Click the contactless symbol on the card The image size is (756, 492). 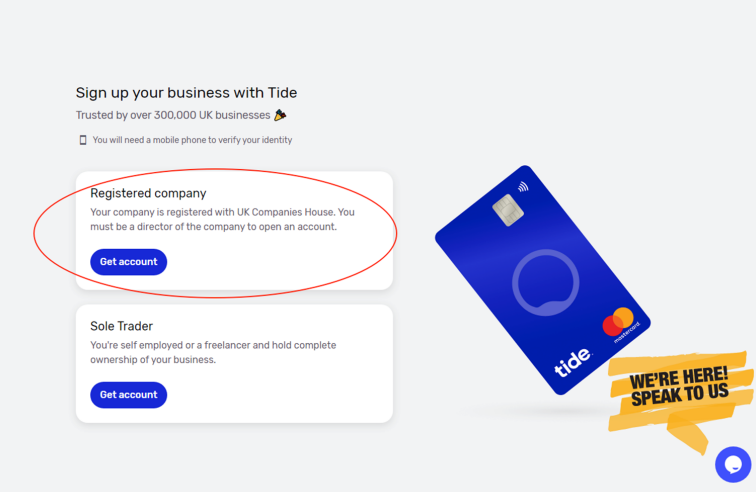[523, 187]
